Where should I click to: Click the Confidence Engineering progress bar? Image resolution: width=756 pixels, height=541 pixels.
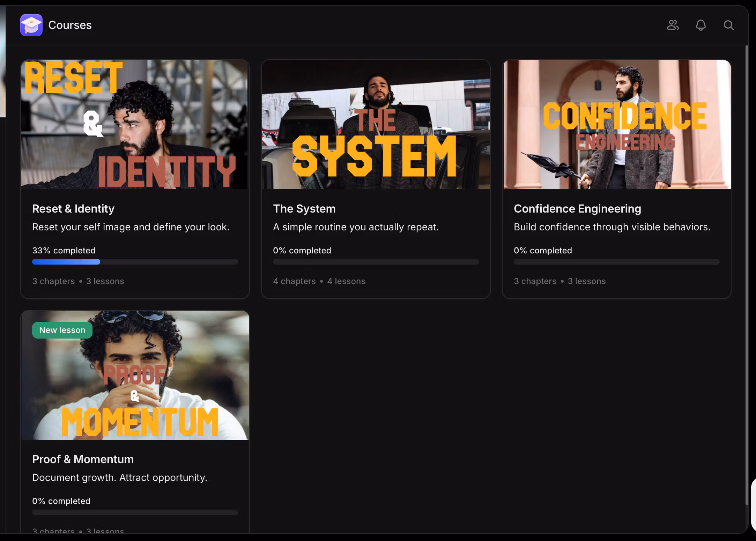point(616,262)
